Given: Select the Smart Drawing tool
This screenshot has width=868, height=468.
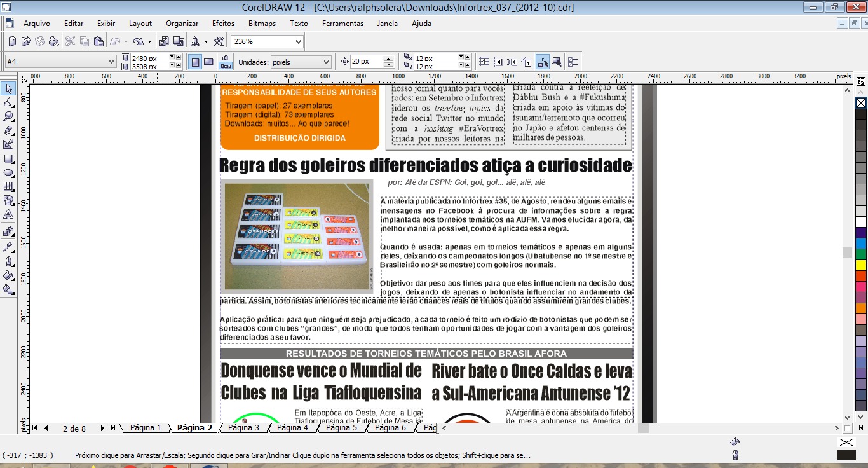Looking at the screenshot, I should pos(8,145).
